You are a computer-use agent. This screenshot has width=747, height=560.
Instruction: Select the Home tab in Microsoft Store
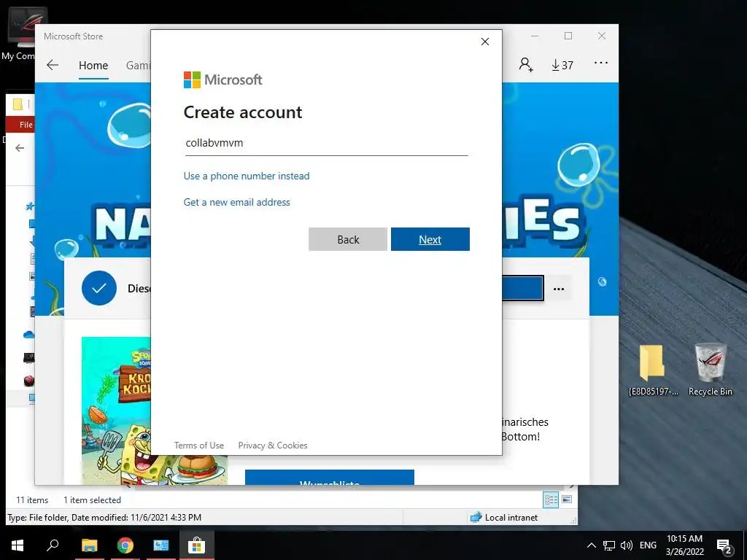point(93,65)
